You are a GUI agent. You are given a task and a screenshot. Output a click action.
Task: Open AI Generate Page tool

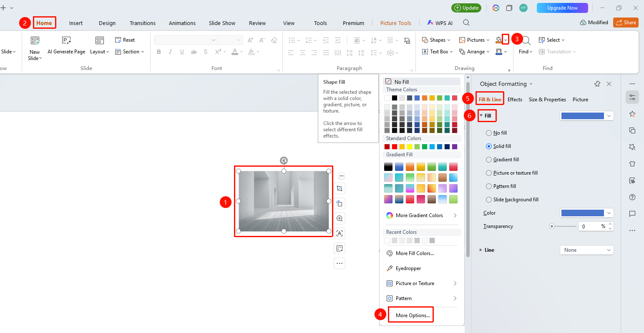tap(66, 46)
